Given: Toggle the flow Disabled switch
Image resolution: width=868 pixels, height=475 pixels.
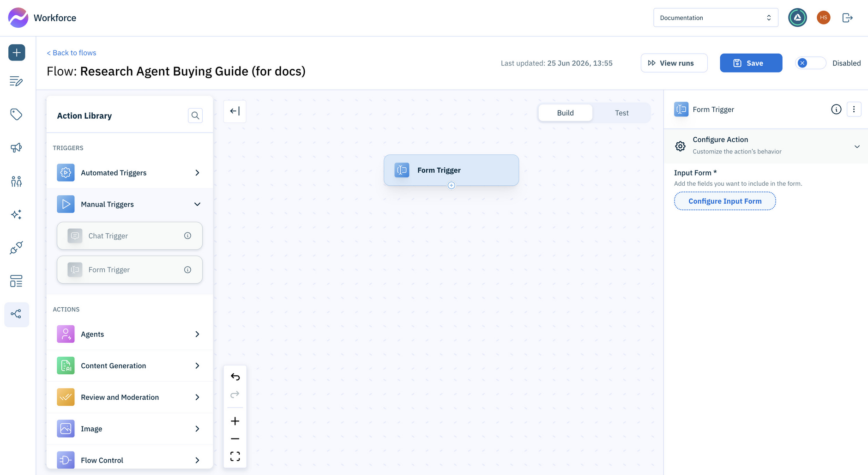Looking at the screenshot, I should (810, 63).
